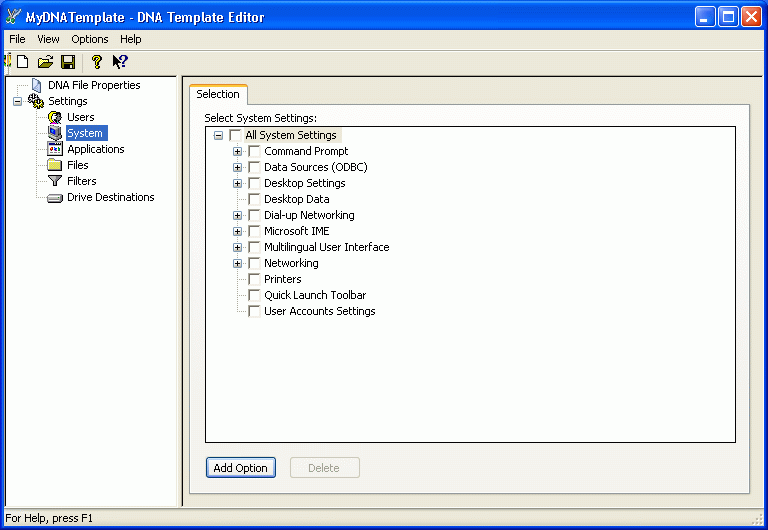Check the All System Settings checkbox
Screen dimensions: 768x530
[x=235, y=135]
